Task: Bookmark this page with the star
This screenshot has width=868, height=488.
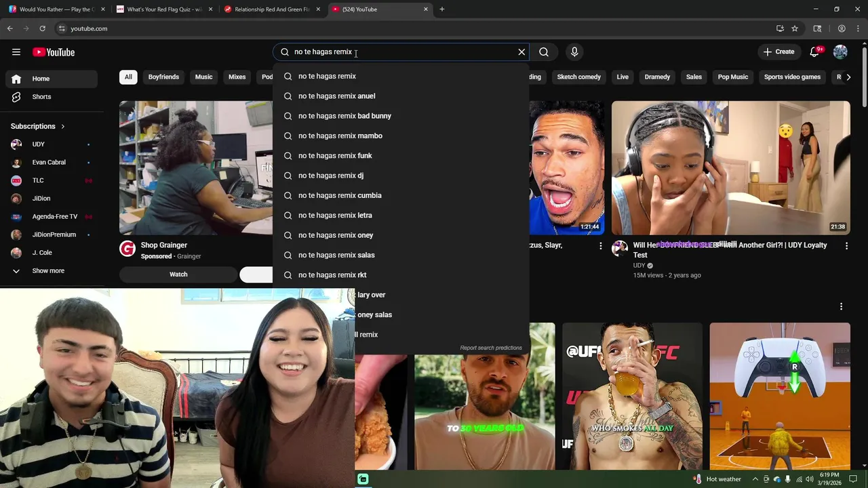Action: [x=795, y=28]
